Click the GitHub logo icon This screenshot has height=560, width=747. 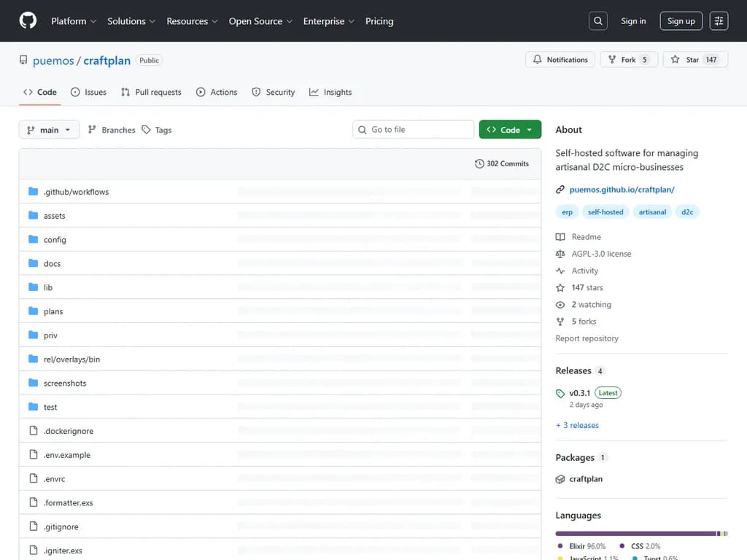[28, 20]
